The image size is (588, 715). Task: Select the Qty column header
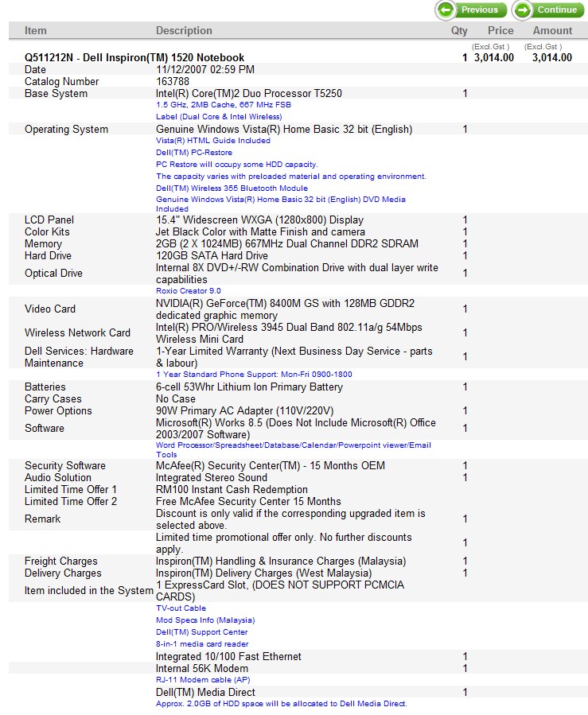(459, 30)
